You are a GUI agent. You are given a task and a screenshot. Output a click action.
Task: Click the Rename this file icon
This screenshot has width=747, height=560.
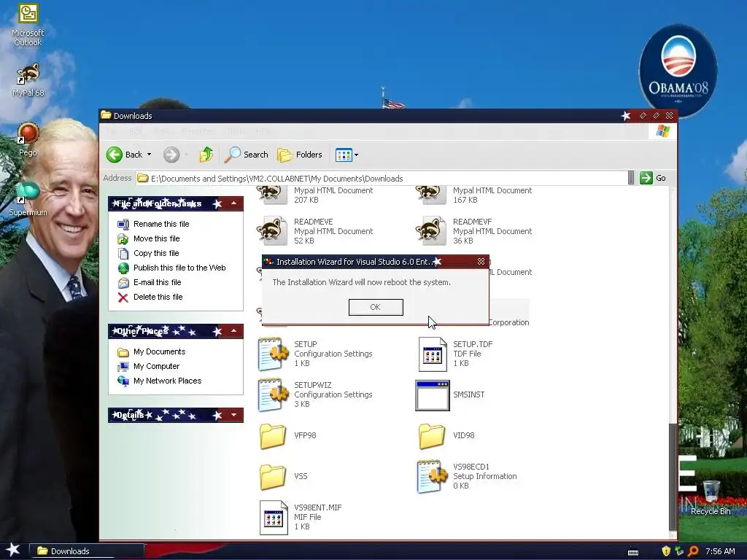click(123, 224)
